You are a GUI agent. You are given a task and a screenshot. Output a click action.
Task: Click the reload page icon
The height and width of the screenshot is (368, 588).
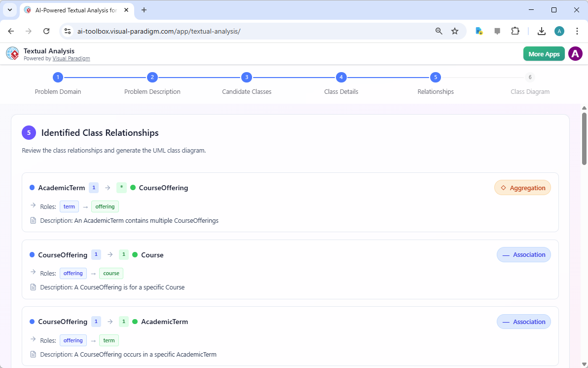pyautogui.click(x=46, y=31)
